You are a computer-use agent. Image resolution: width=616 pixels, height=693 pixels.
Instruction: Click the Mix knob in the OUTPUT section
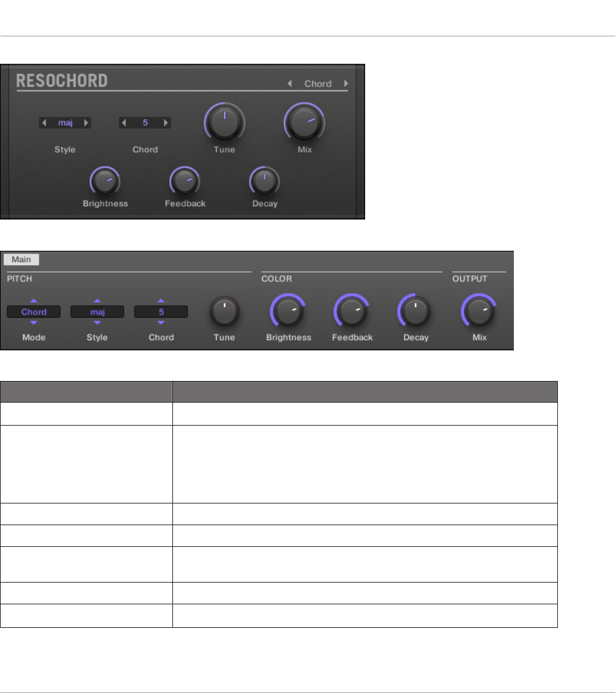tap(479, 311)
